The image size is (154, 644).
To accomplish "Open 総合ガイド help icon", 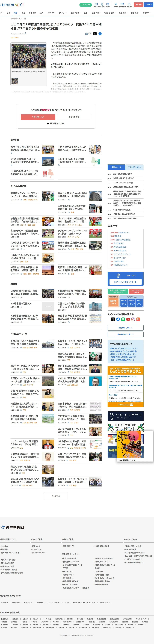I will coord(129,5).
